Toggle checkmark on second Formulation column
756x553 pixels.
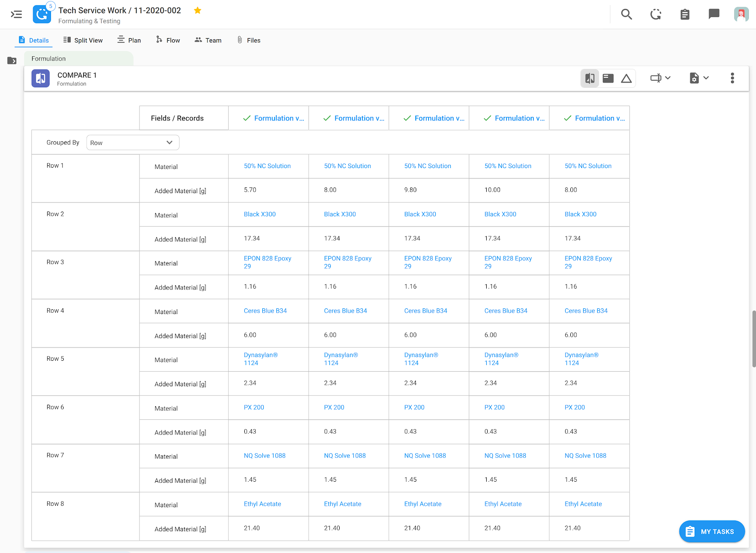tap(327, 118)
